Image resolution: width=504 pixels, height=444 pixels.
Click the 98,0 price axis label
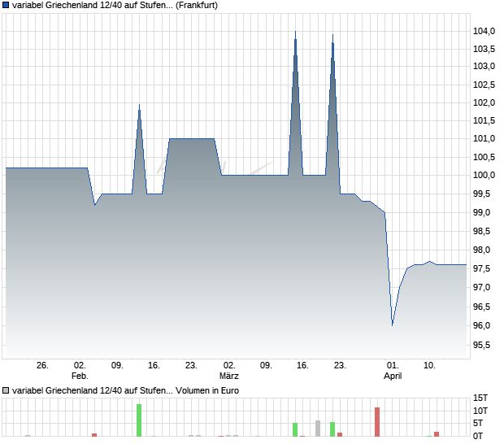click(x=481, y=250)
